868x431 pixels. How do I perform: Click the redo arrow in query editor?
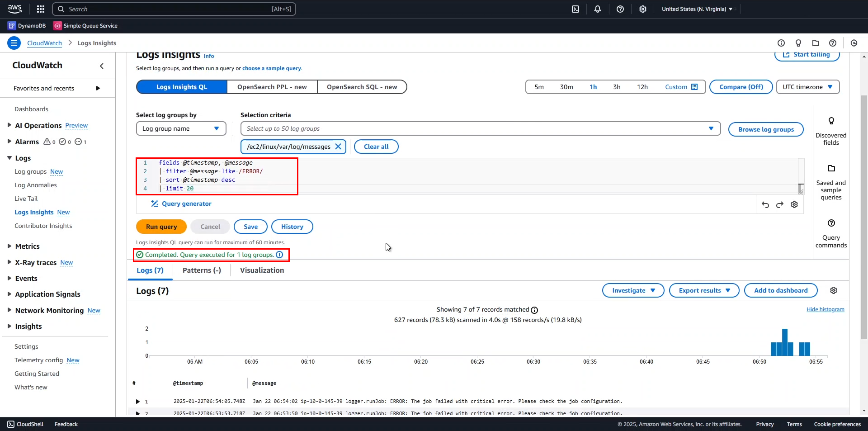pyautogui.click(x=780, y=205)
